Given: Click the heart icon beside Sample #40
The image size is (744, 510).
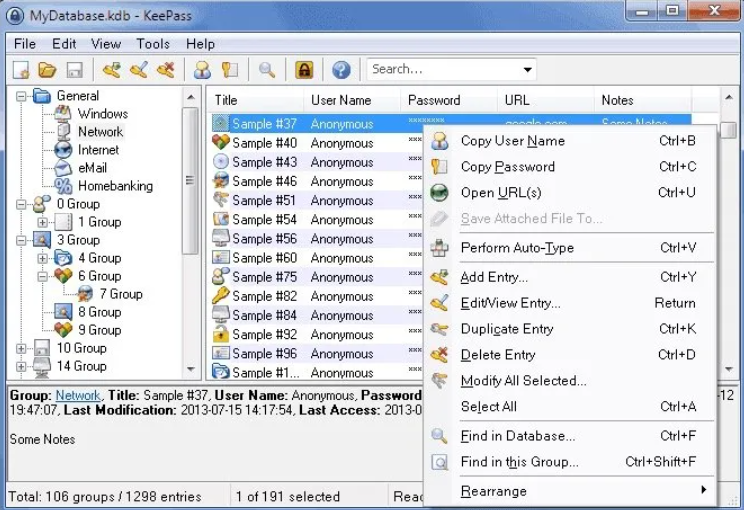Looking at the screenshot, I should tap(221, 142).
